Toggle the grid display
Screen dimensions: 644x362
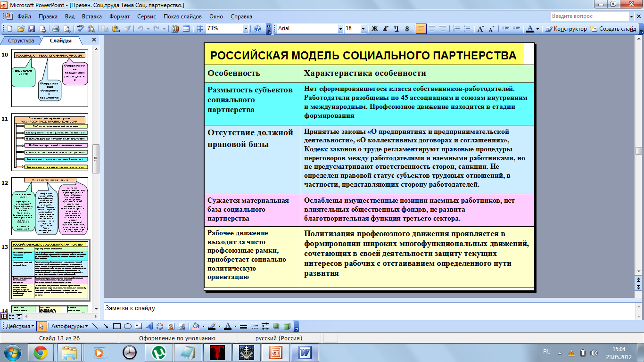[200, 28]
